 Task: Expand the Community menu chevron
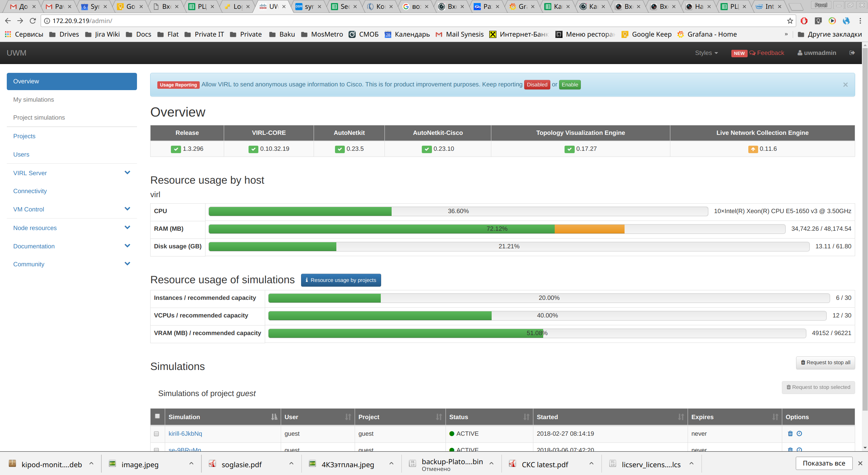click(127, 264)
